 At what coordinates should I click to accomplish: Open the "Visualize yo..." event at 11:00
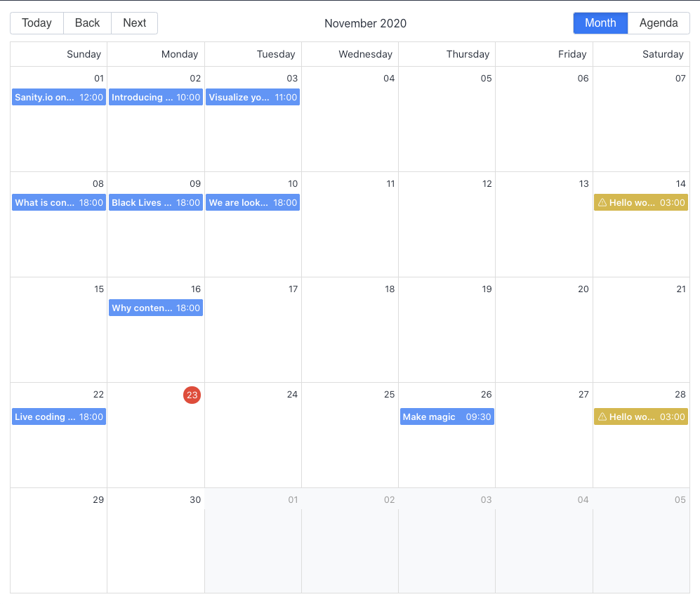[x=252, y=97]
